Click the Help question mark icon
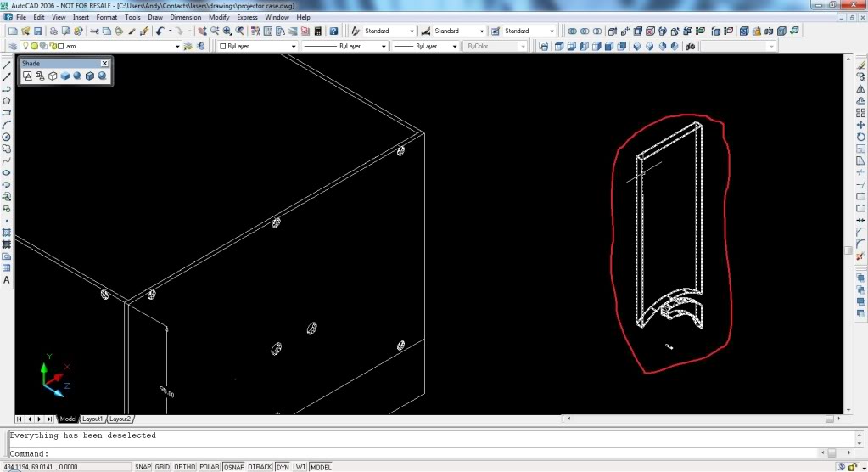The width and height of the screenshot is (868, 472). point(334,31)
